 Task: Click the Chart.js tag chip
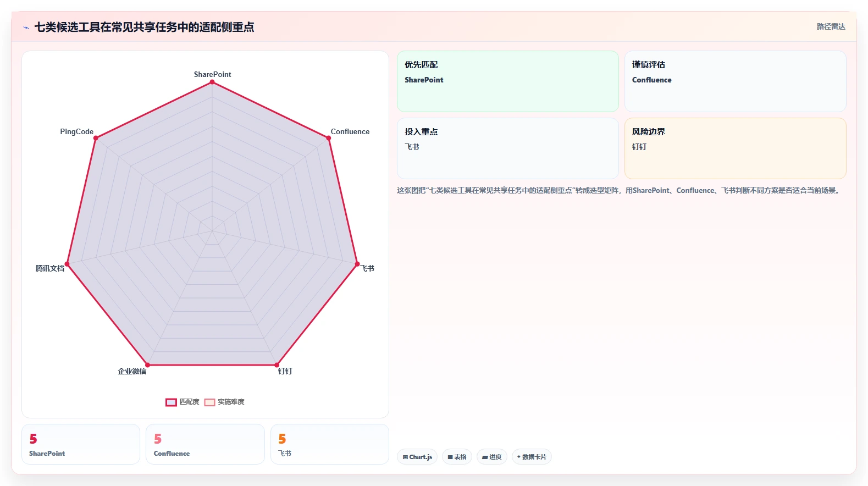pos(417,457)
